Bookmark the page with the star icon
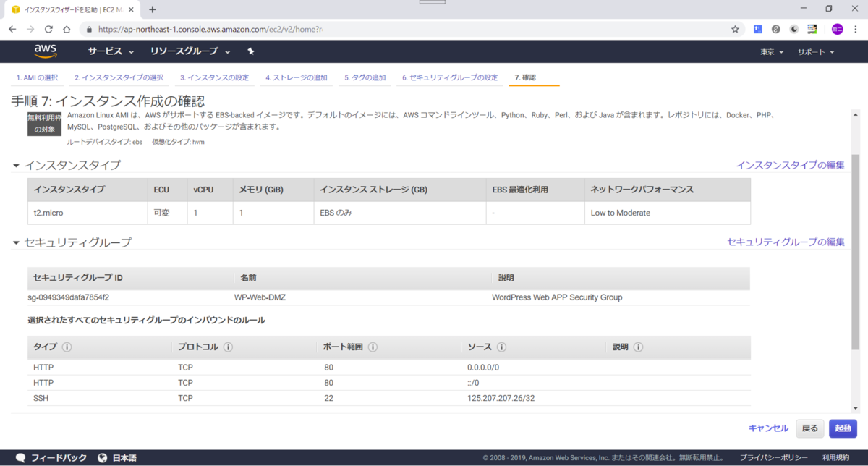Screen dimensions: 868x466 [734, 29]
